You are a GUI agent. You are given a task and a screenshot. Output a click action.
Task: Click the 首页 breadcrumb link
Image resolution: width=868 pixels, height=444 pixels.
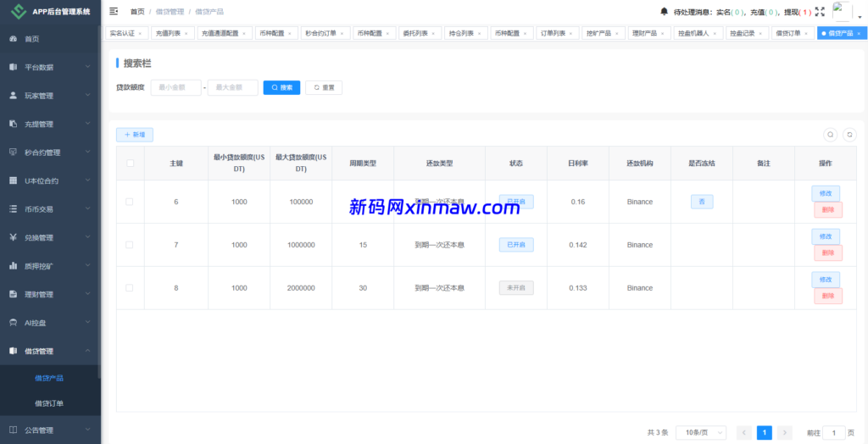point(137,11)
